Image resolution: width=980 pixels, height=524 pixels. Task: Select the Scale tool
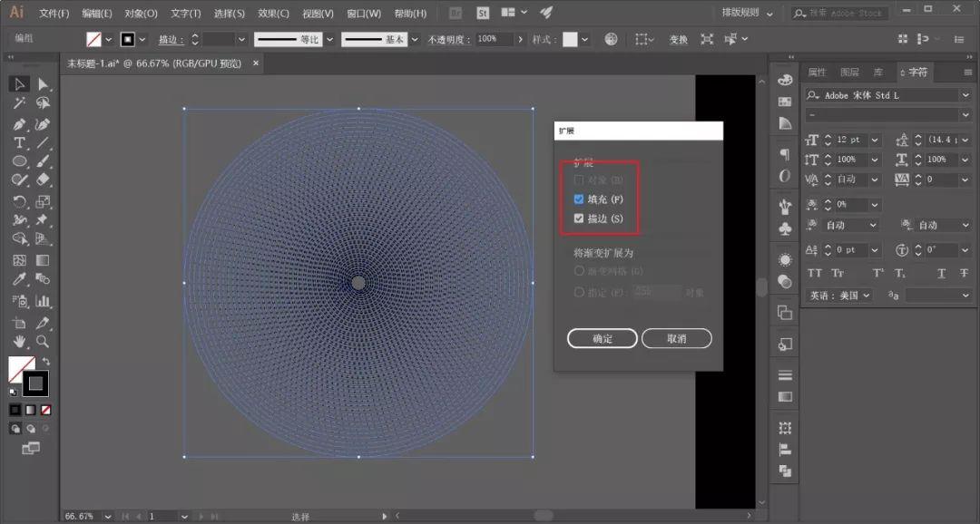pyautogui.click(x=43, y=201)
